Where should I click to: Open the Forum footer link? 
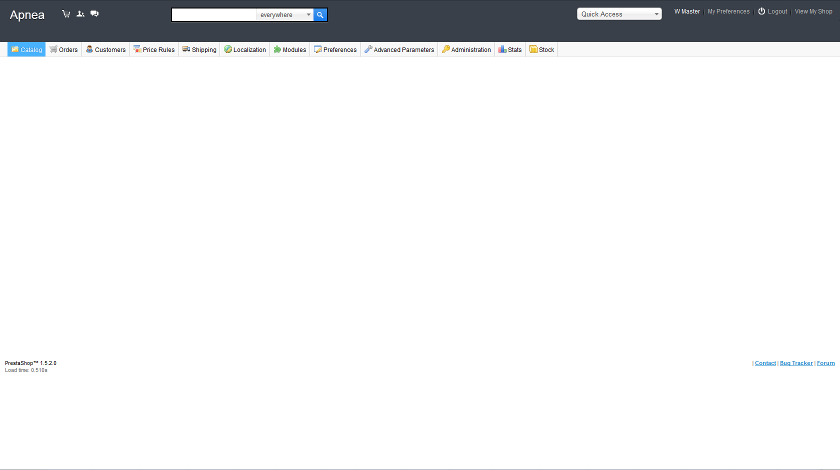(x=826, y=363)
